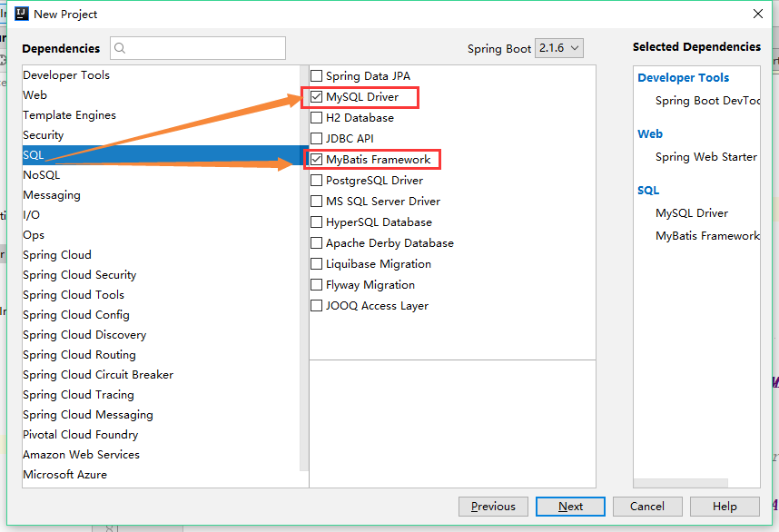779x532 pixels.
Task: Choose Spring Cloud Tools category
Action: coord(161,294)
